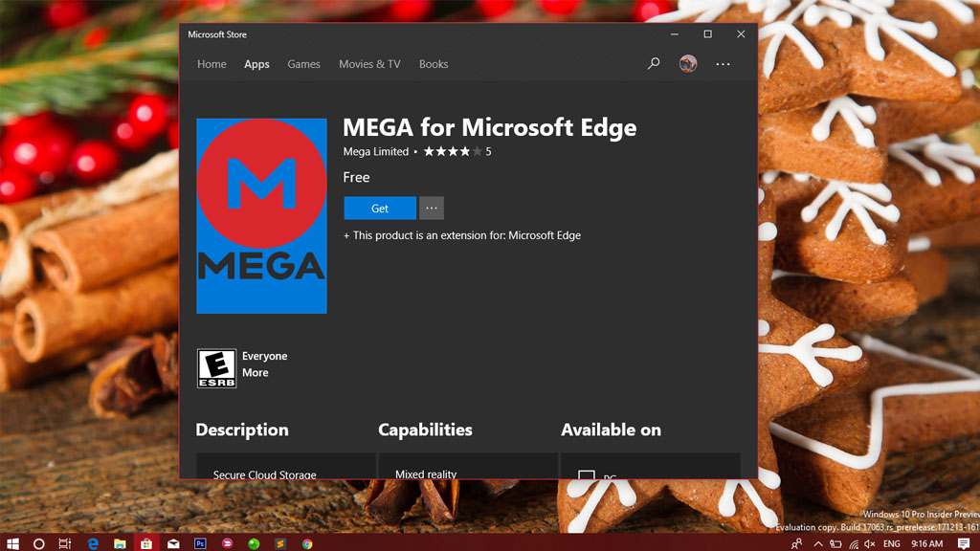
Task: Open File Explorer from the taskbar
Action: [x=120, y=543]
